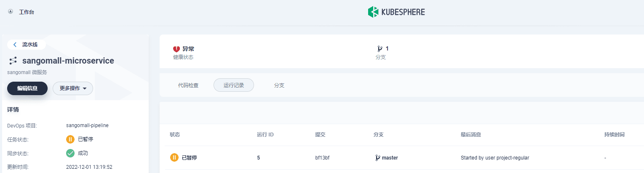Click the back chevron on 流水线 button
This screenshot has height=173, width=644.
pos(15,45)
